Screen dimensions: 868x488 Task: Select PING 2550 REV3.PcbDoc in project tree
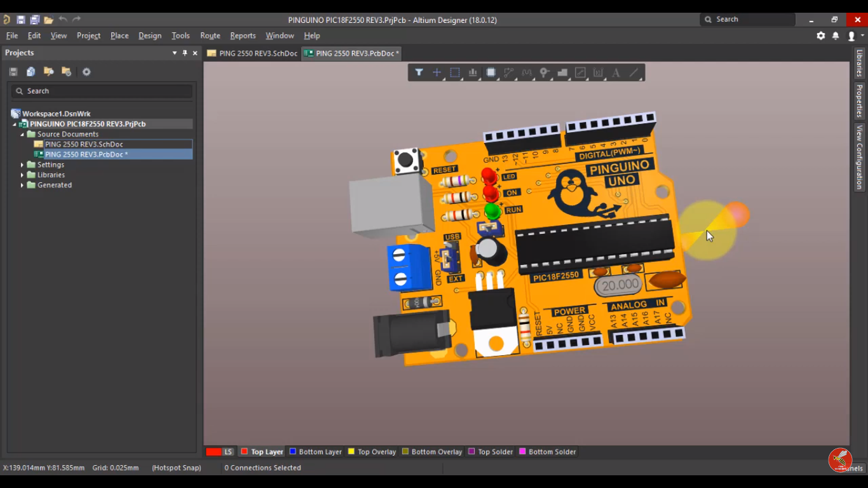(86, 154)
